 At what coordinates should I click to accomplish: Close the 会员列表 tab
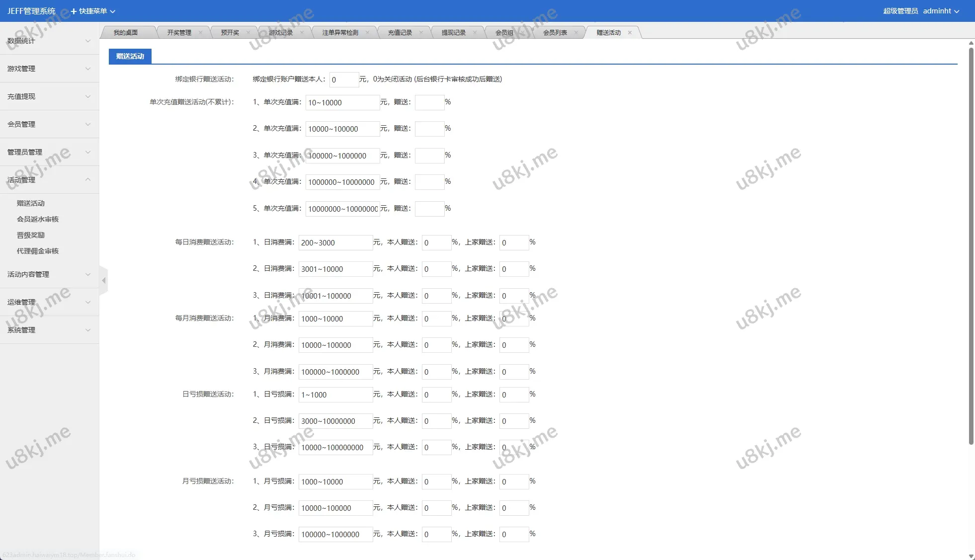click(x=576, y=33)
